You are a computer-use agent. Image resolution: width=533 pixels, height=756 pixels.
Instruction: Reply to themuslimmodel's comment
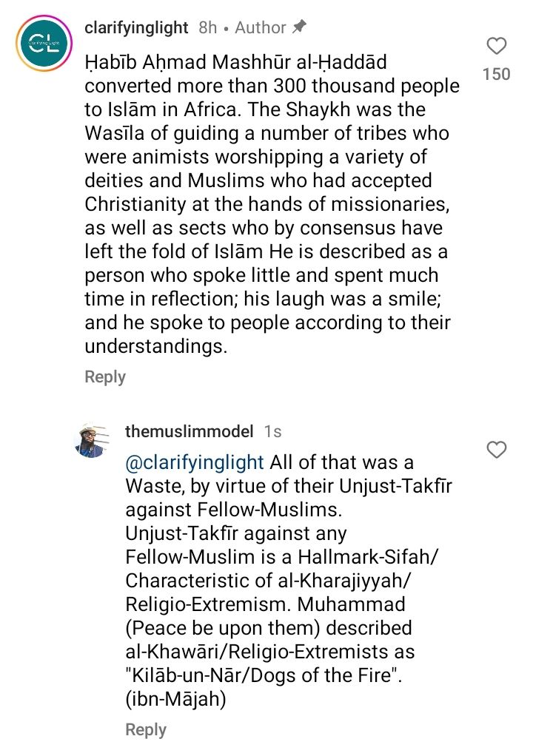[146, 729]
